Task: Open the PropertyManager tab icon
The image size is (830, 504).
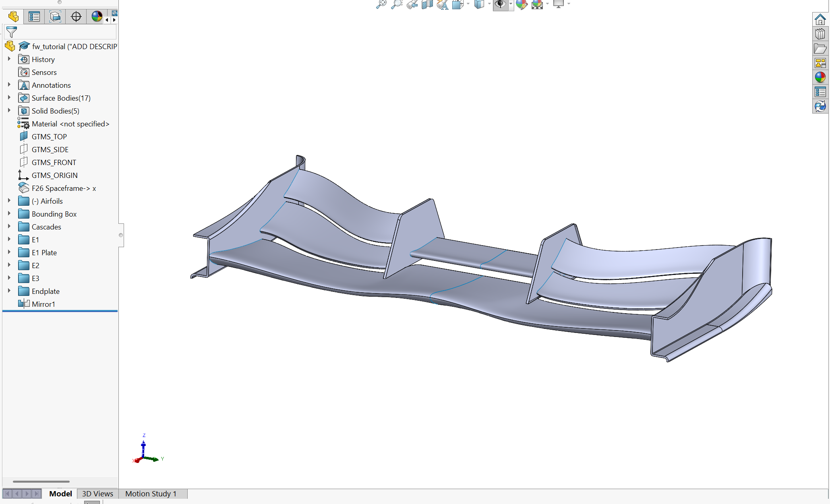Action: (34, 17)
